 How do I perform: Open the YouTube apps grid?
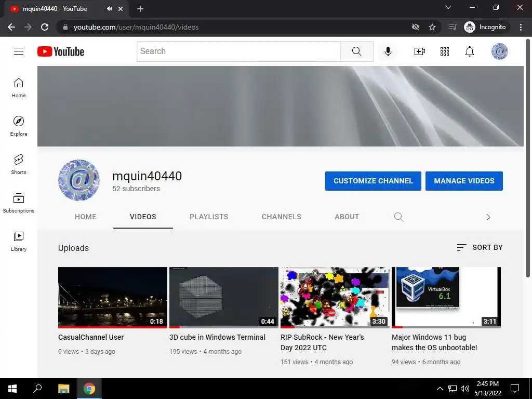coord(445,51)
